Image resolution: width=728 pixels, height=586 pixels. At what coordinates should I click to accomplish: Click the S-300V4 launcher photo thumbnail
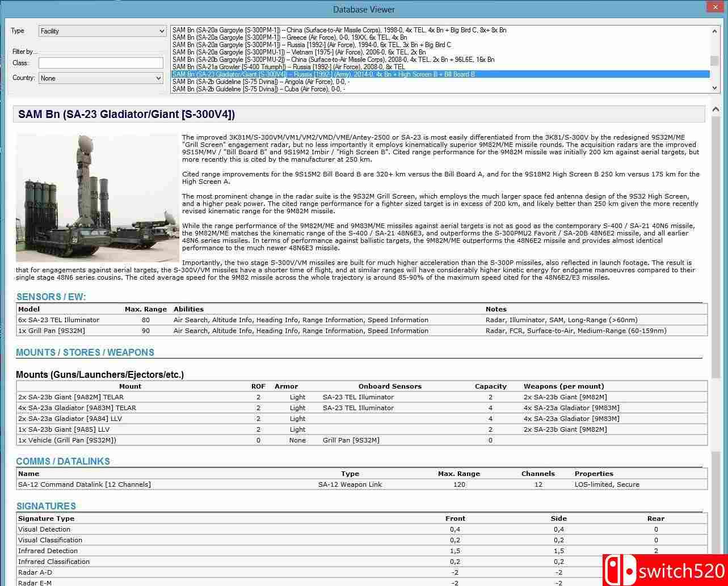(x=98, y=198)
